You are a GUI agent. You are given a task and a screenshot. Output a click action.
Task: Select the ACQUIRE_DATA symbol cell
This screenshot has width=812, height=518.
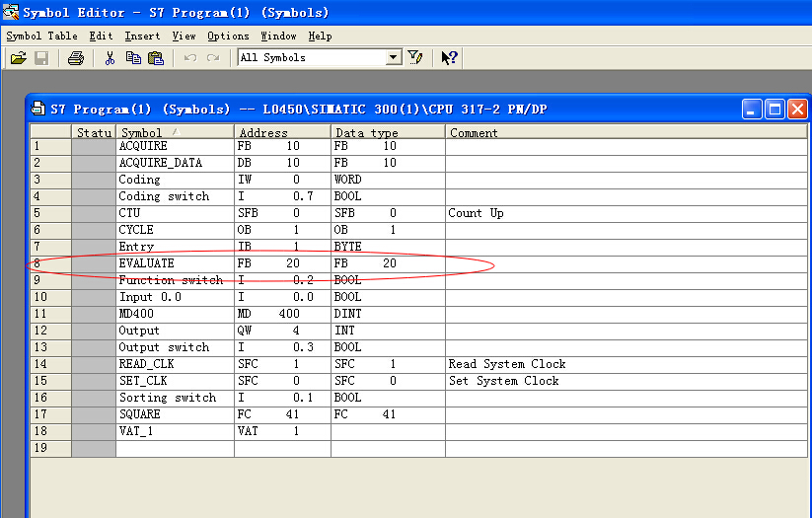pos(175,163)
